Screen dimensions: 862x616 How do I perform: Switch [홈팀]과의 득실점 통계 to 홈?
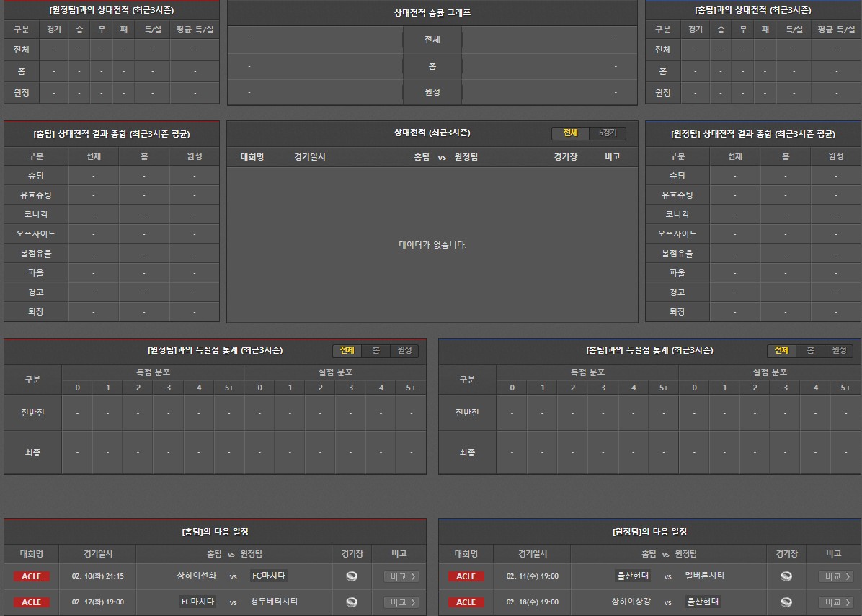[810, 350]
